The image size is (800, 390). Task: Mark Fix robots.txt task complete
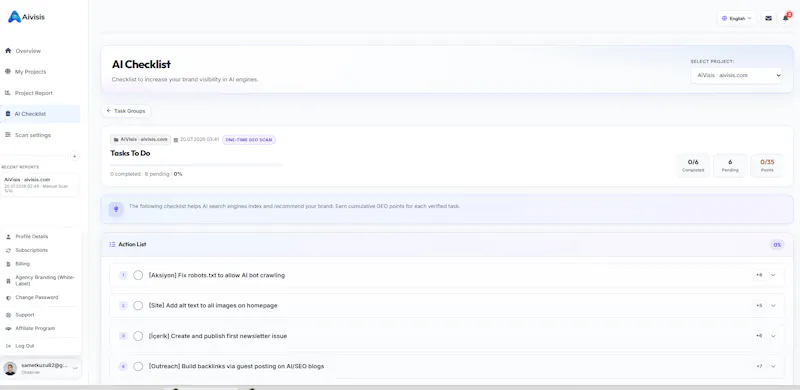138,275
